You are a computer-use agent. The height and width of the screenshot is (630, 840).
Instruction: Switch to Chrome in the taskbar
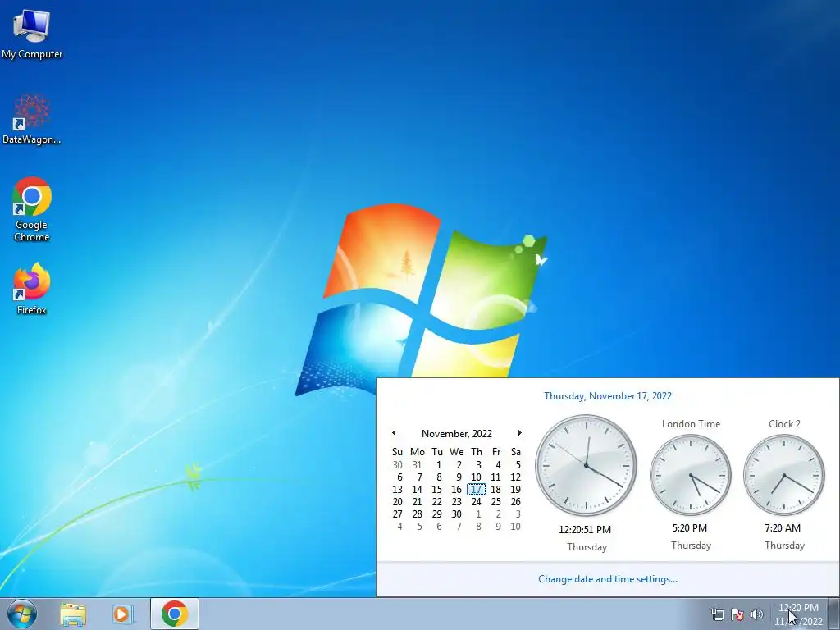point(175,614)
